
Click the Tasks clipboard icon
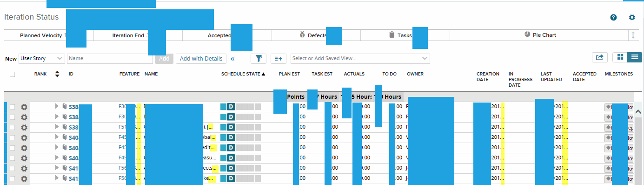(392, 35)
